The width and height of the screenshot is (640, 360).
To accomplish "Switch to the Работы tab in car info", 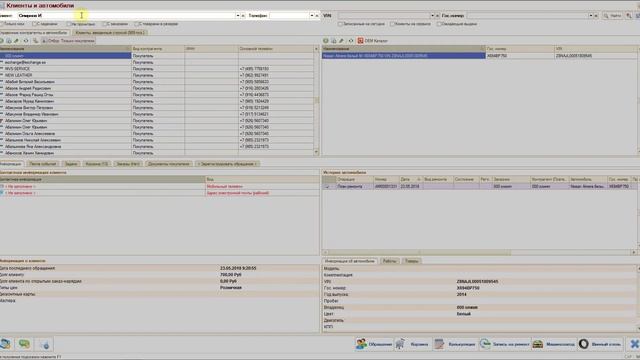I will click(390, 261).
